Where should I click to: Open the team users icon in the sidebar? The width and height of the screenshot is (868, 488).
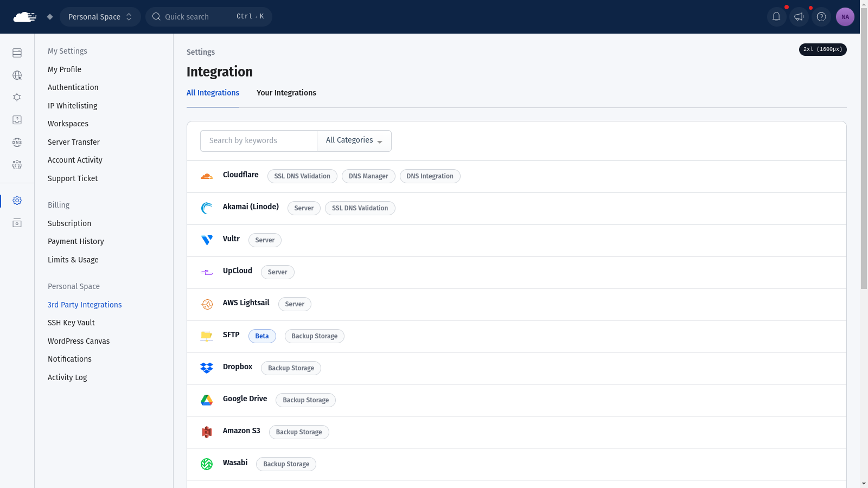tap(17, 164)
